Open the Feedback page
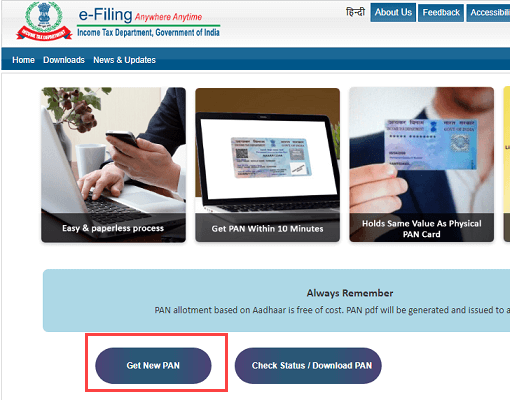The width and height of the screenshot is (510, 400). point(441,13)
